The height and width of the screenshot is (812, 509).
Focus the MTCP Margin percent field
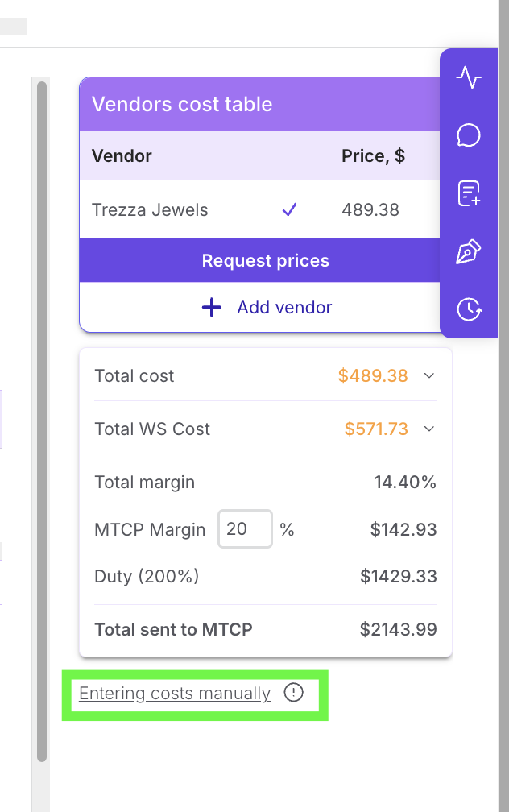pyautogui.click(x=245, y=529)
